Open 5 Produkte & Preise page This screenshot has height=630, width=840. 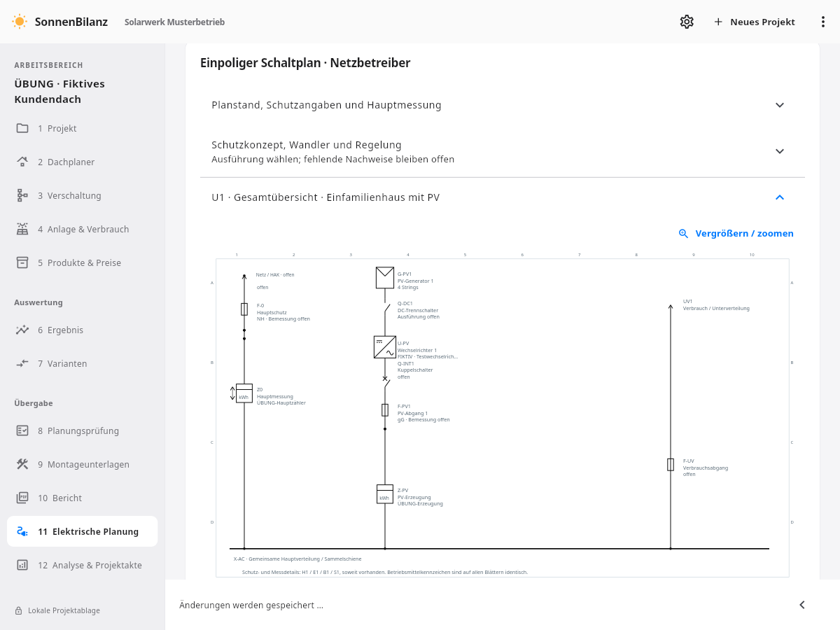click(x=83, y=262)
